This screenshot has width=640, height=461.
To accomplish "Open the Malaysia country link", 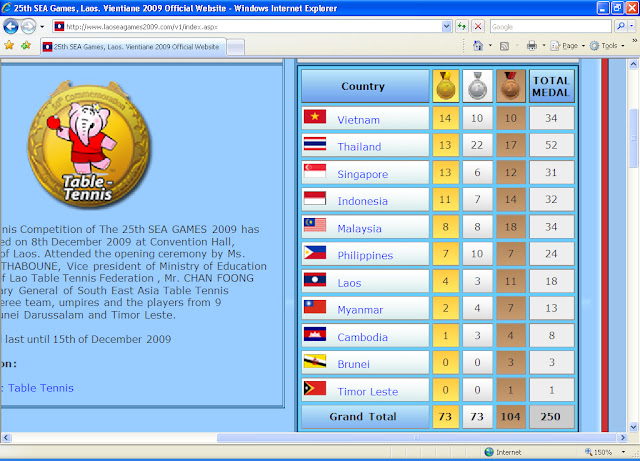I will coord(359,228).
